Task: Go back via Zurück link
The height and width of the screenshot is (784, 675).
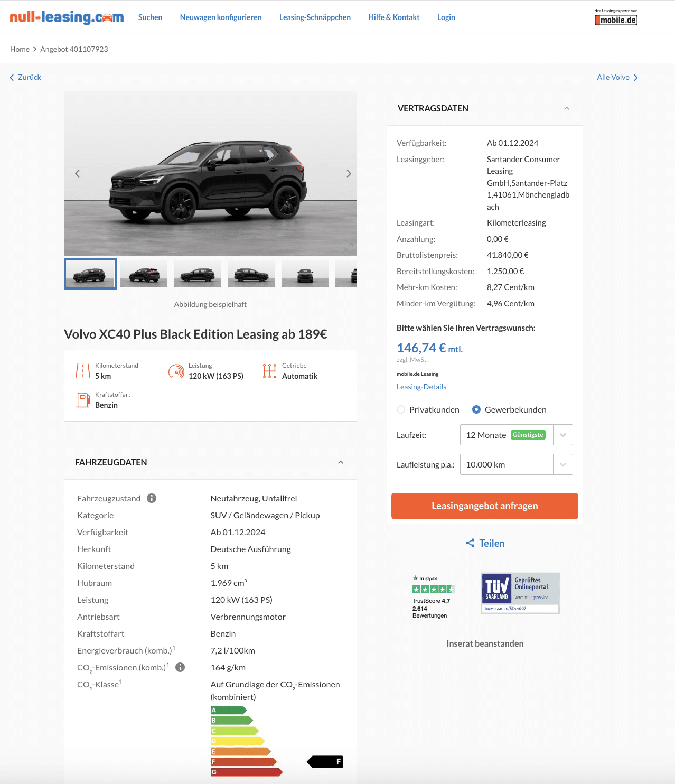Action: coord(30,77)
